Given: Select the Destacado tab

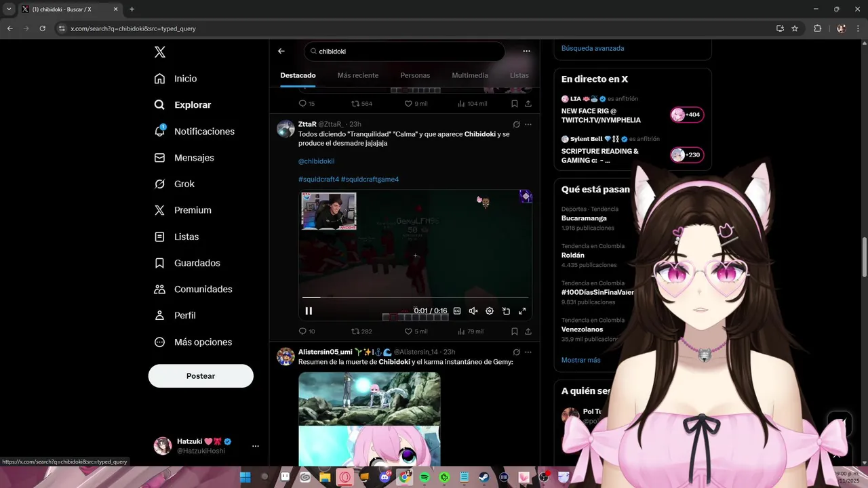Looking at the screenshot, I should click(x=298, y=75).
